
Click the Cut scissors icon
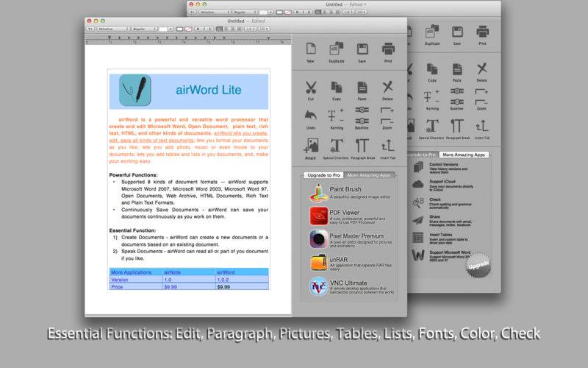311,88
